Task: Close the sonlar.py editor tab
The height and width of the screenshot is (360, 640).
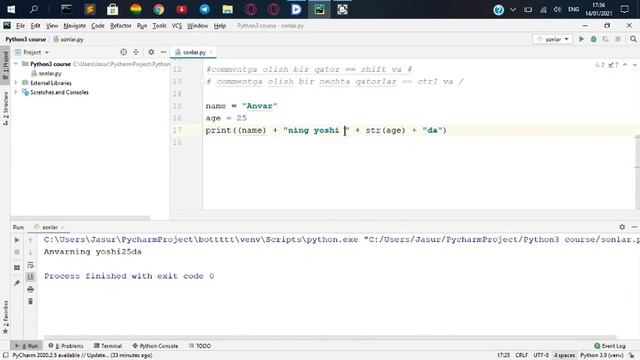Action: pyautogui.click(x=211, y=52)
